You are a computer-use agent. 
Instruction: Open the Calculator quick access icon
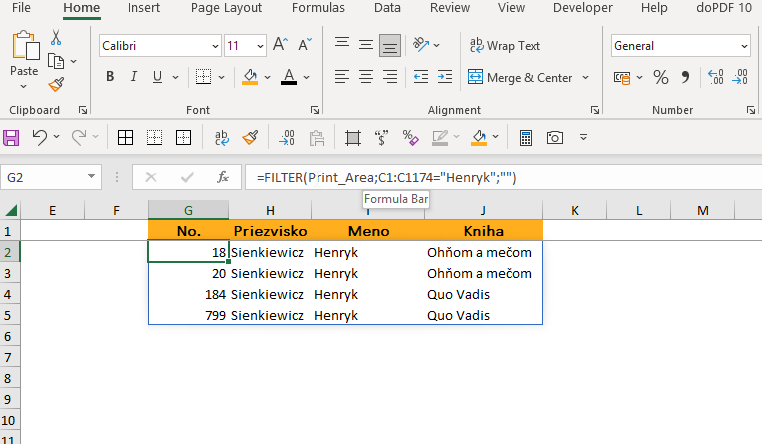tap(526, 137)
